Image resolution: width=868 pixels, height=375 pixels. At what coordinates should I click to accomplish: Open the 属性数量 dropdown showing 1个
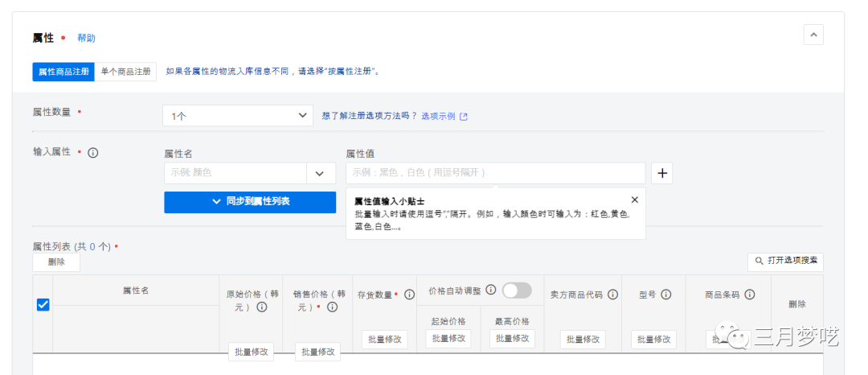click(x=237, y=116)
